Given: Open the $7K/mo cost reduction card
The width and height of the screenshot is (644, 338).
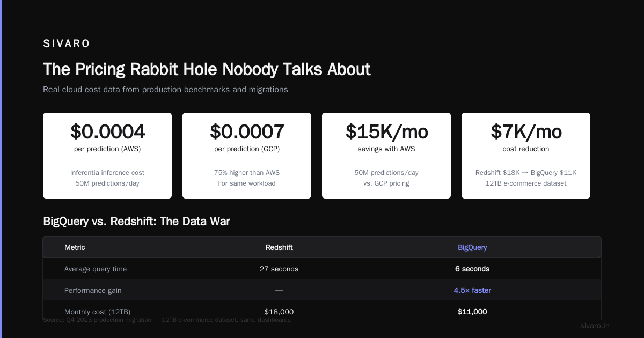Looking at the screenshot, I should coord(526,156).
